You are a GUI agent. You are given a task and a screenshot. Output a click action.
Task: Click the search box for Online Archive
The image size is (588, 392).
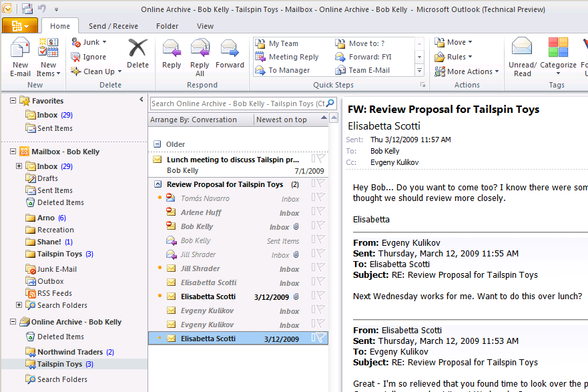[238, 104]
